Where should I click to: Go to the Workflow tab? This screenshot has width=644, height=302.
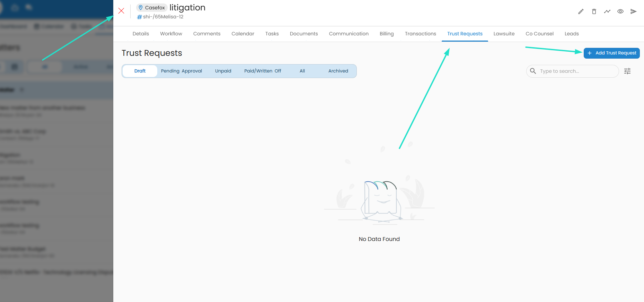171,34
